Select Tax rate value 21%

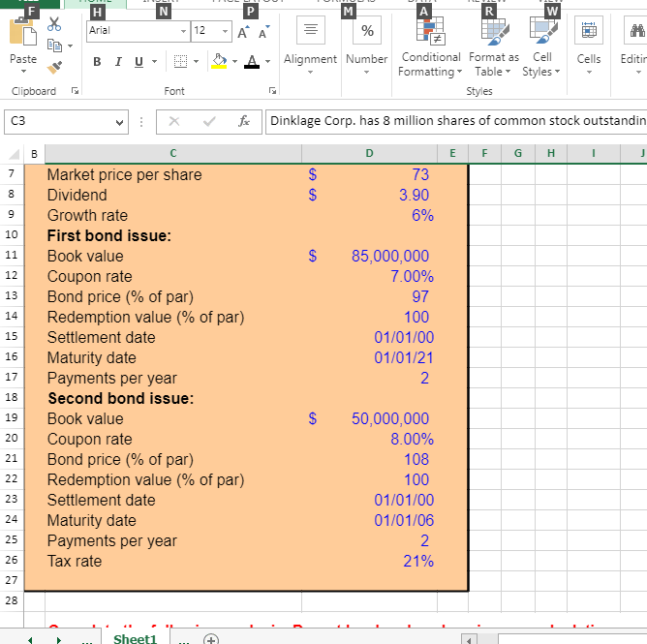point(369,561)
